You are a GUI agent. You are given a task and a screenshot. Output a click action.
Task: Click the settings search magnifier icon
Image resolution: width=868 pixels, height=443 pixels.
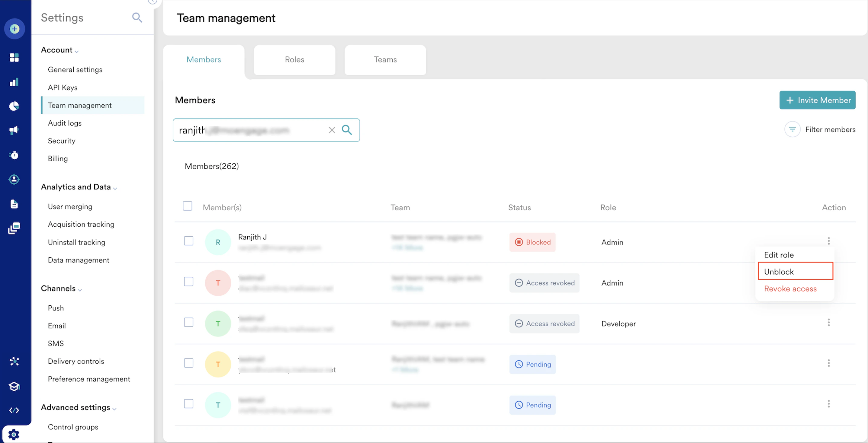click(137, 18)
